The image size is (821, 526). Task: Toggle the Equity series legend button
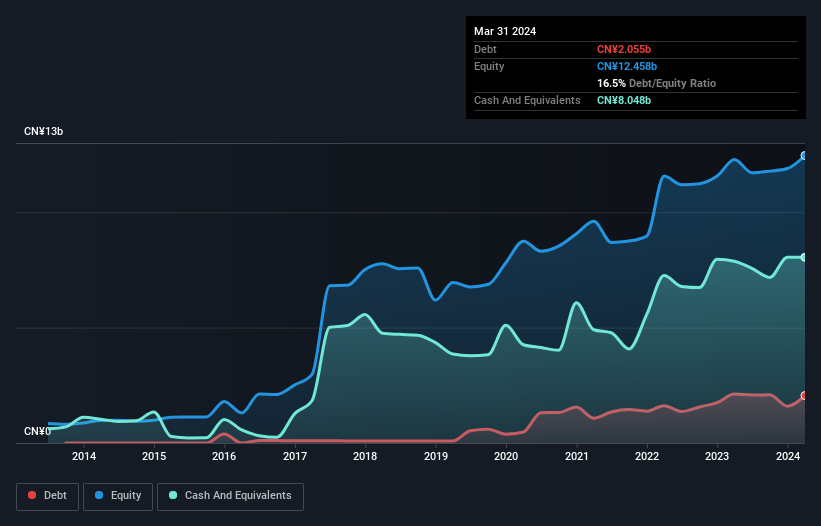118,496
